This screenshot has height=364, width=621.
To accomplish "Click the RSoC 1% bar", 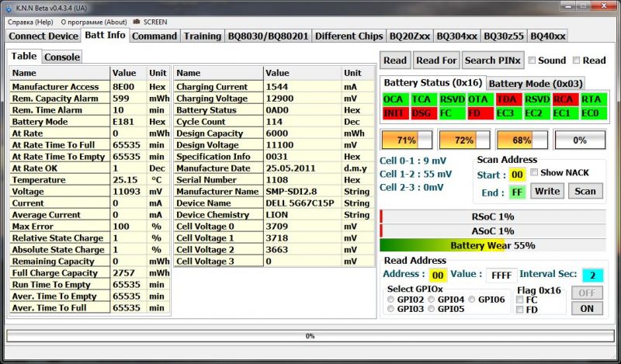I will coord(493,217).
